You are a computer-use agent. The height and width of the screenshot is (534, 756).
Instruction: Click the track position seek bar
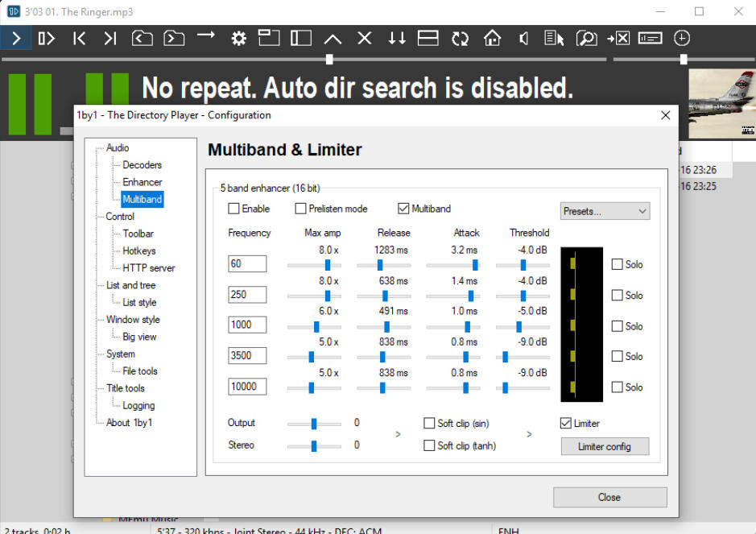click(304, 60)
